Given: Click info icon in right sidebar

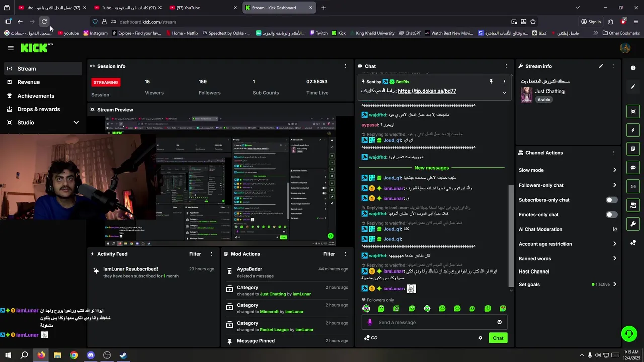Looking at the screenshot, I should click(x=633, y=68).
